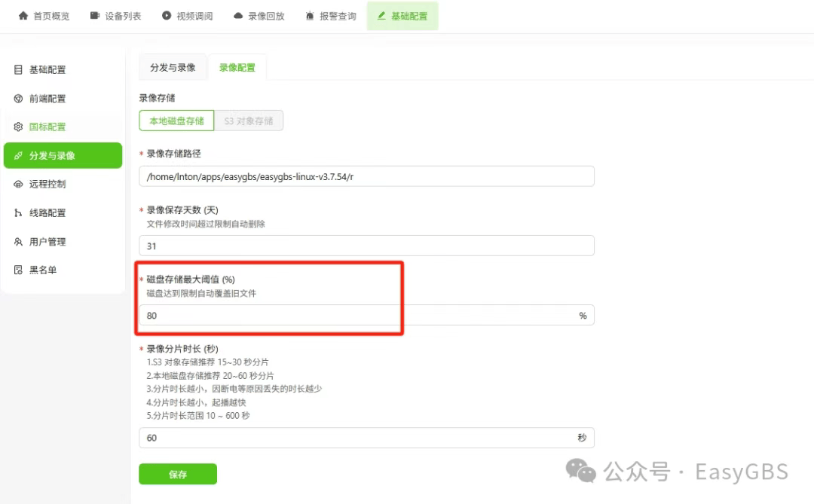Switch to the 分发与录像 tab
Screen dimensions: 814x504
click(173, 67)
